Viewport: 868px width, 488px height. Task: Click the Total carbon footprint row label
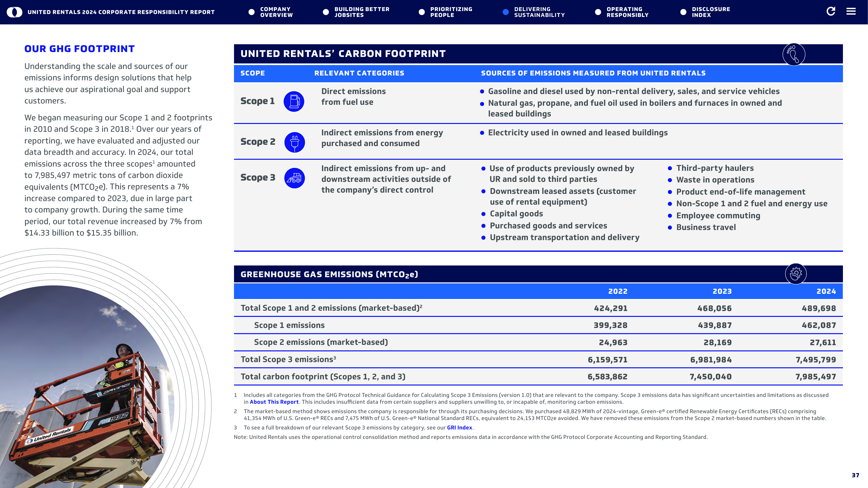323,376
